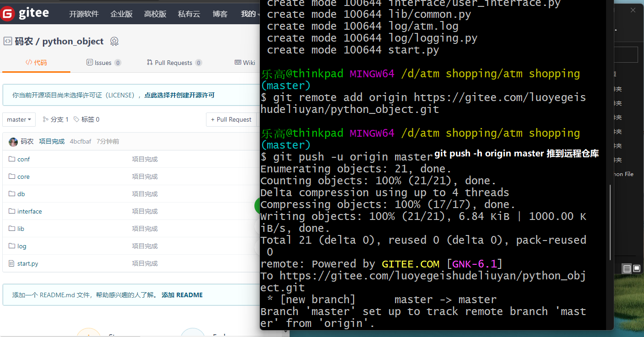Screen dimensions: 644x337
Task: Open the db folder
Action: point(21,194)
